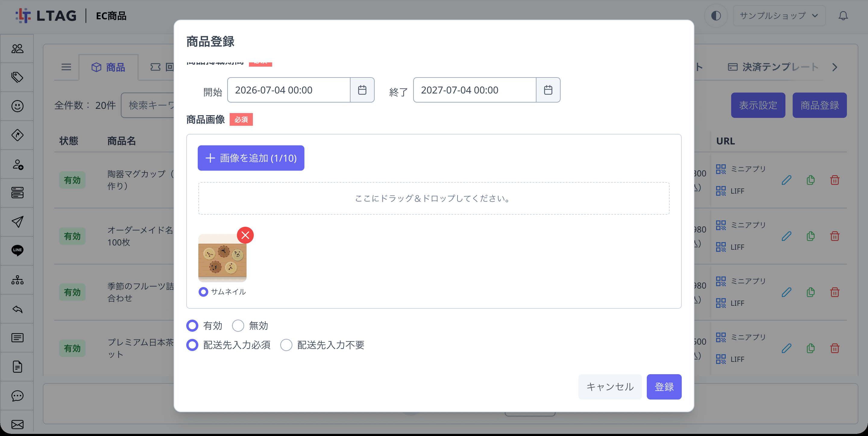Remove the uploaded cookie image

[x=245, y=235]
